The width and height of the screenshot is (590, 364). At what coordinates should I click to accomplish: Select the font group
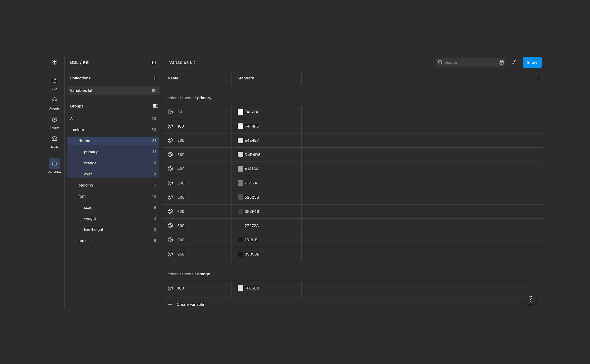click(113, 196)
